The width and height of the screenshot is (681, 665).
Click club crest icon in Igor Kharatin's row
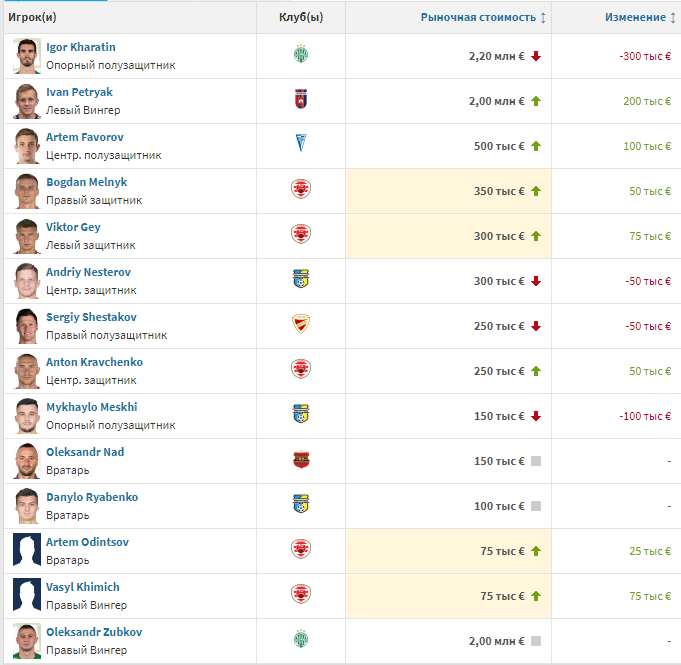point(300,56)
